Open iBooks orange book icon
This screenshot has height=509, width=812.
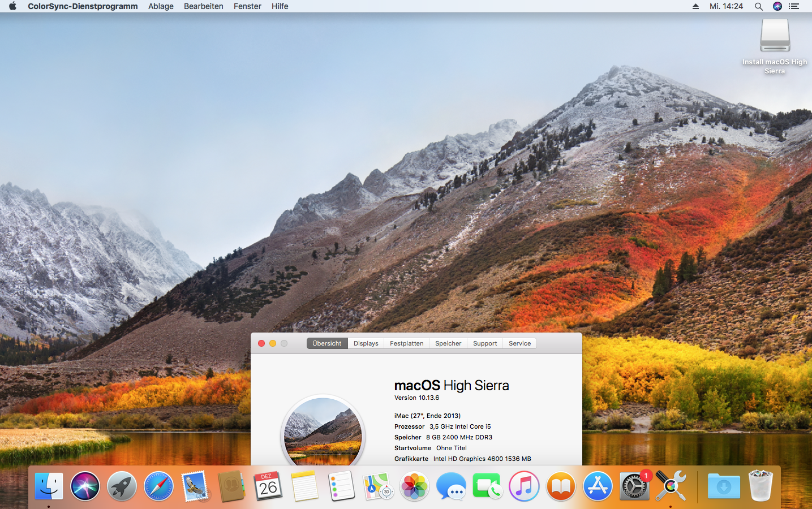(561, 486)
